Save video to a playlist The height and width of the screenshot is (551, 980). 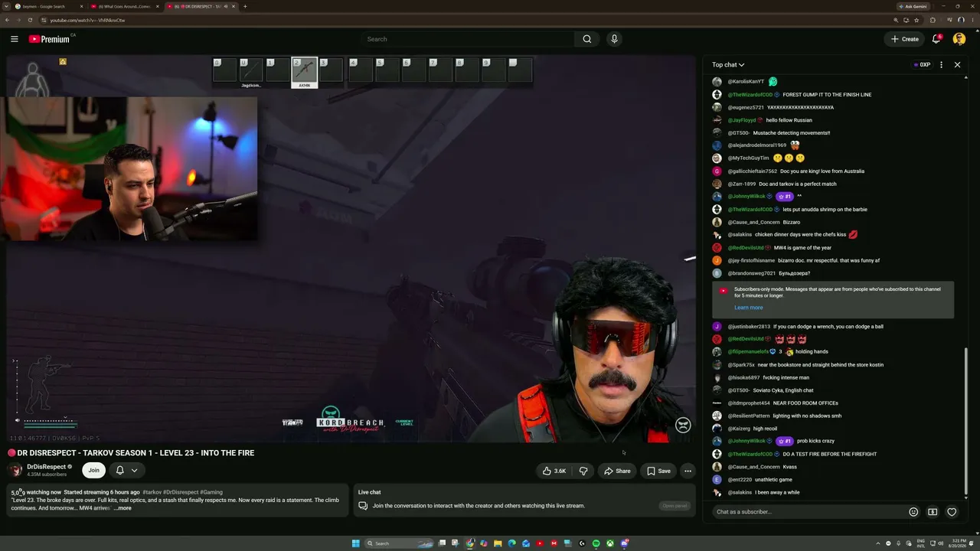[658, 471]
